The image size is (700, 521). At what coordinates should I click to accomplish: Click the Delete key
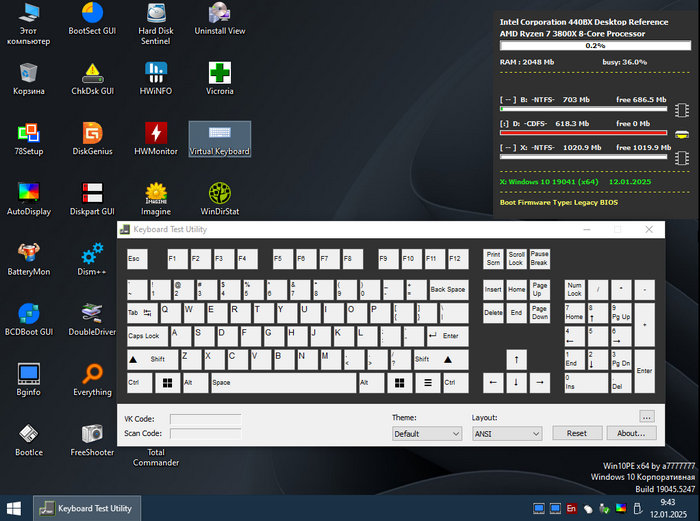coord(493,313)
